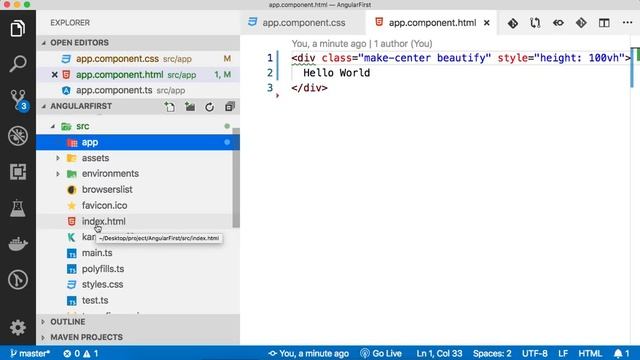Collapse the ANGULARFIRST section
This screenshot has height=360, width=640.
coord(81,106)
